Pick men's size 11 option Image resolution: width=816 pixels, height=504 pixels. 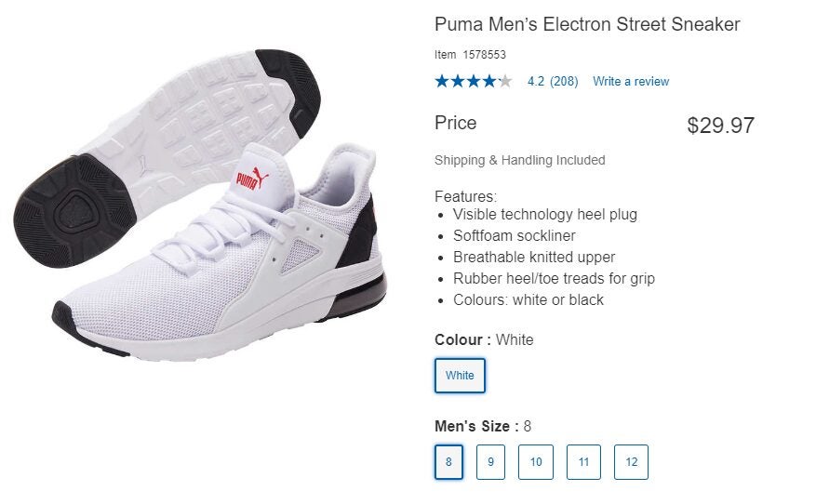[583, 462]
